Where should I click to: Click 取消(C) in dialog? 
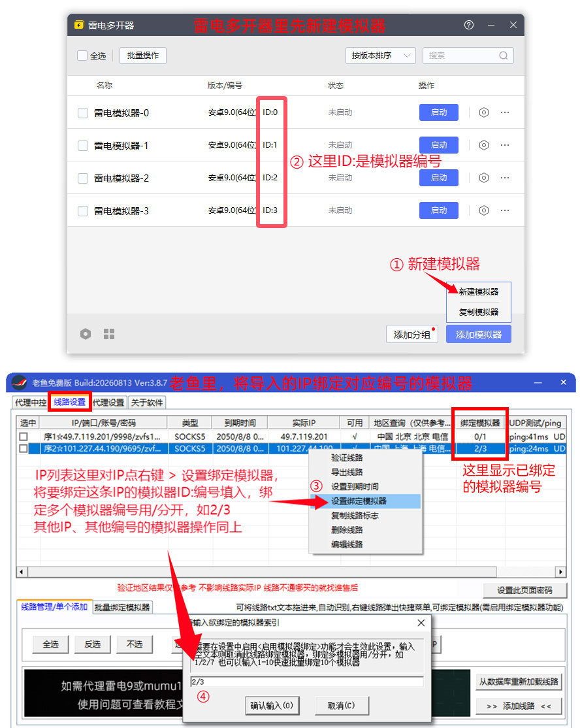341,706
